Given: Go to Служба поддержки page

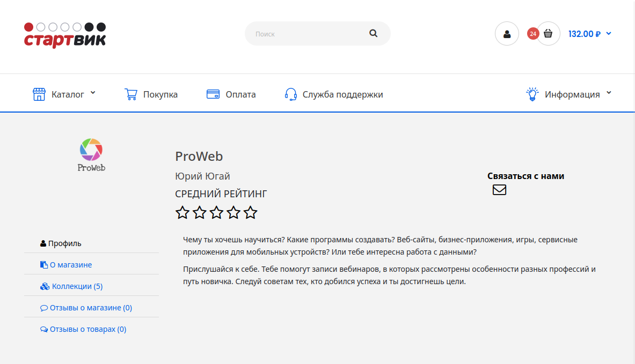Looking at the screenshot, I should [342, 94].
